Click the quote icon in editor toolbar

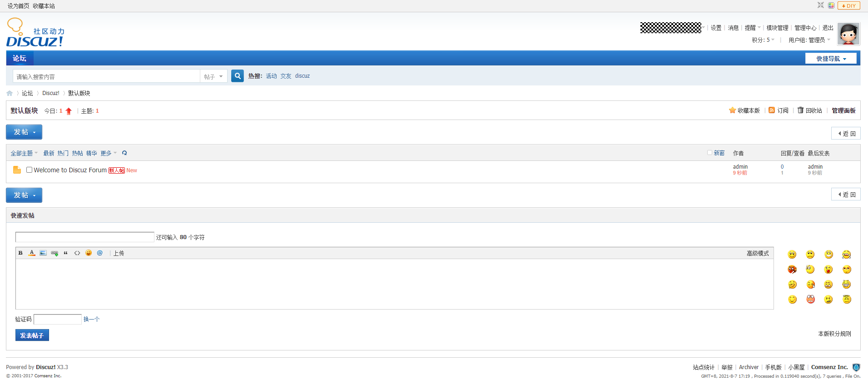(x=66, y=253)
